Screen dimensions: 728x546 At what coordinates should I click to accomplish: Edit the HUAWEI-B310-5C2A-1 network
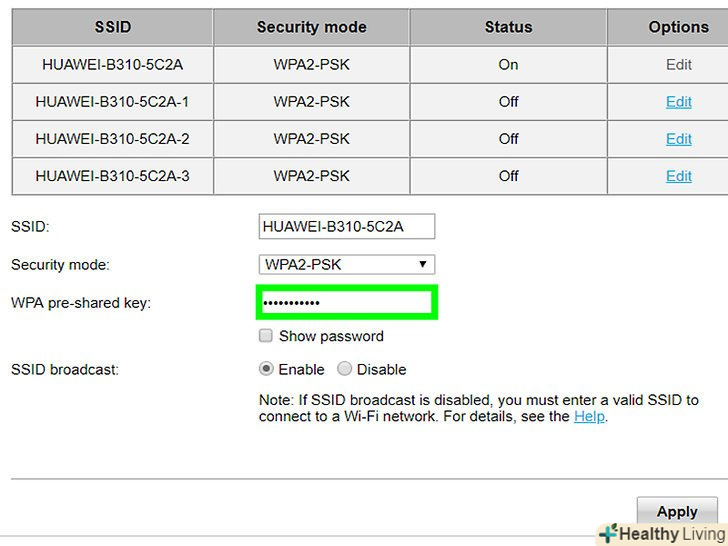click(x=679, y=101)
